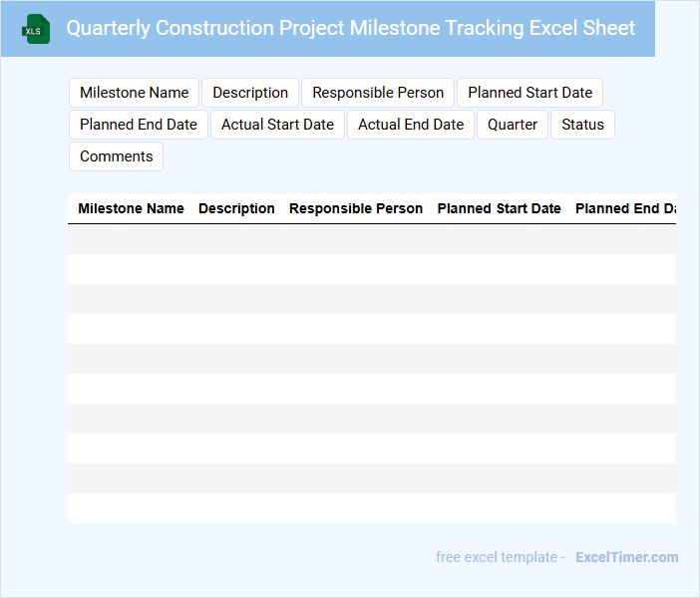Select the Quarter tag
This screenshot has width=700, height=598.
coord(513,125)
